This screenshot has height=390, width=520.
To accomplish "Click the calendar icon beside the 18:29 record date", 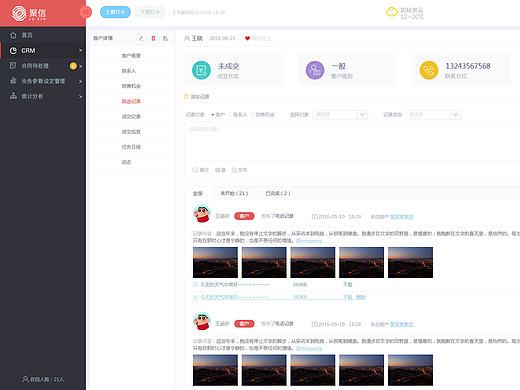I will click(314, 216).
